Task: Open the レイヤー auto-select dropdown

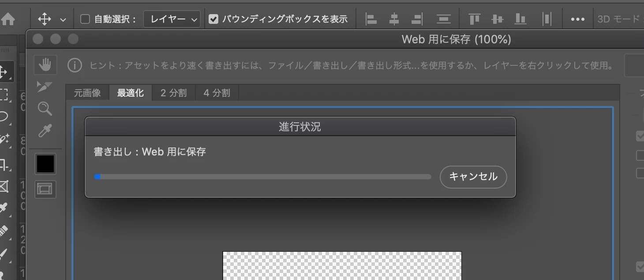Action: 172,19
